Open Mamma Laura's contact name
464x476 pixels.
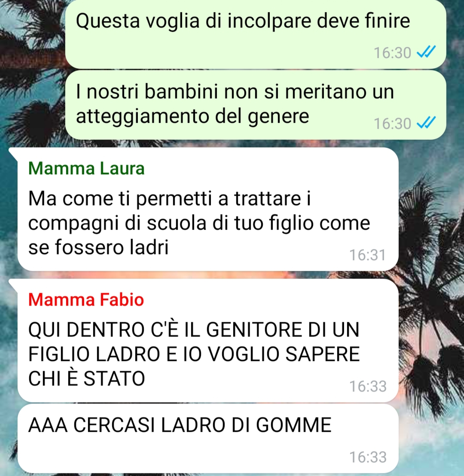click(x=86, y=168)
